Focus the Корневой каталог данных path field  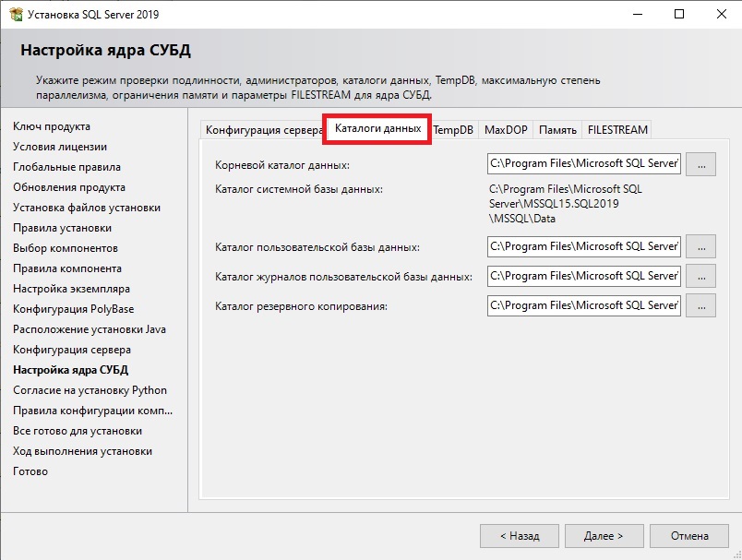584,163
